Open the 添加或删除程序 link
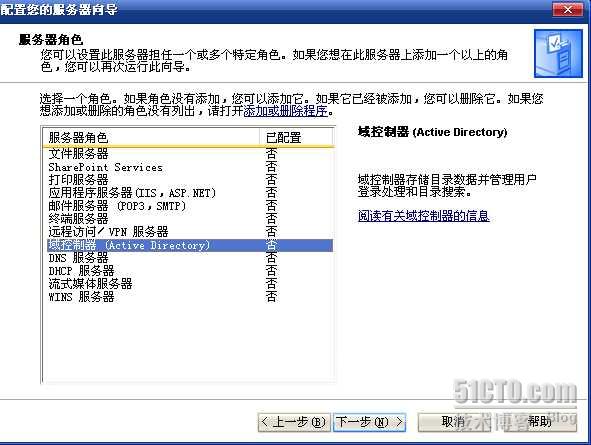The width and height of the screenshot is (591, 445). point(285,111)
